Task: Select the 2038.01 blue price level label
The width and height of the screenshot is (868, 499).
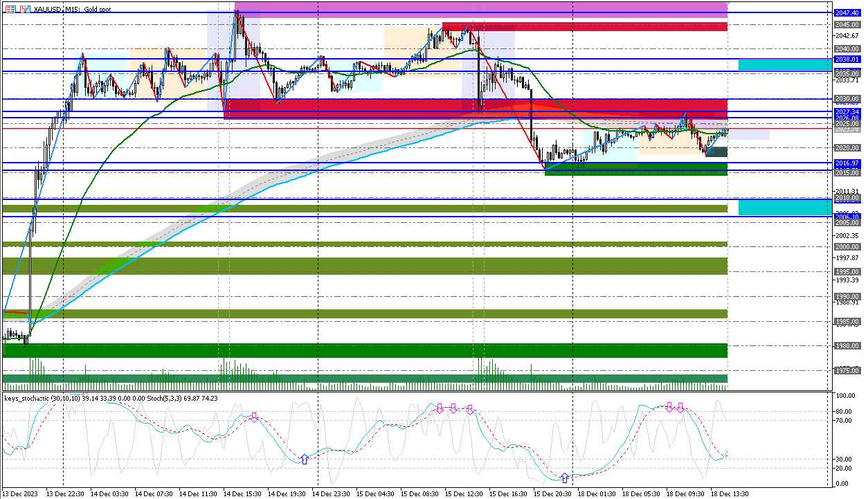Action: [x=847, y=60]
